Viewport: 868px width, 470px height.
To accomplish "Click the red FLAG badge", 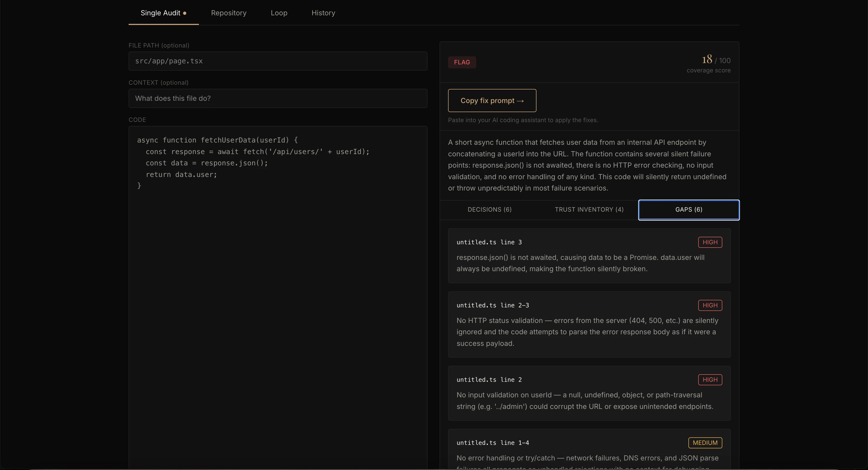I will coord(462,62).
